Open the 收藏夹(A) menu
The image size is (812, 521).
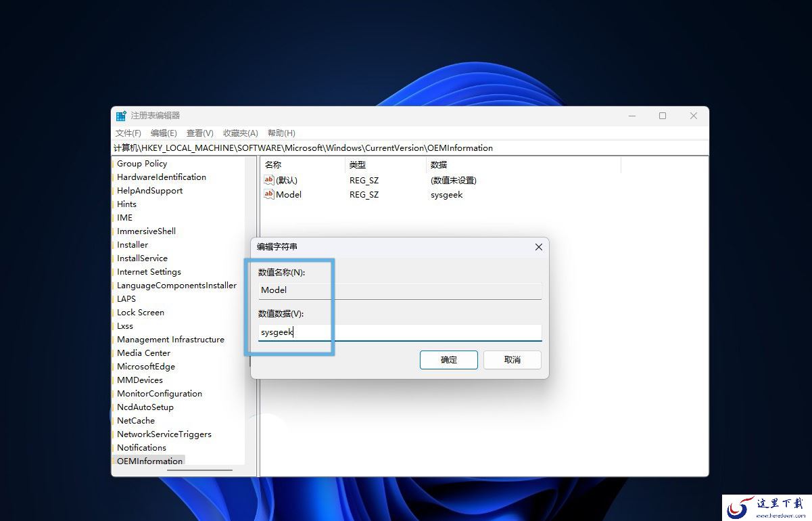point(241,133)
